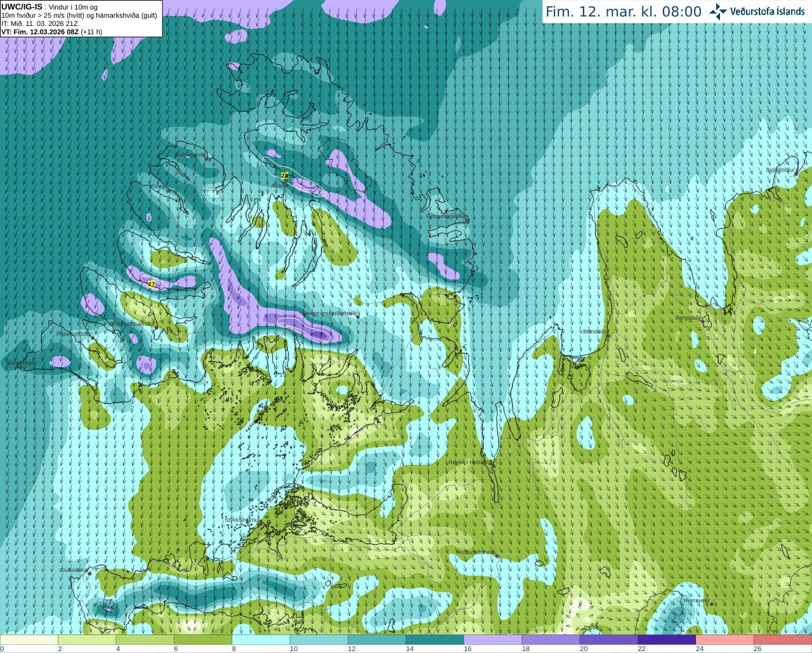This screenshot has width=812, height=653.
Task: Click the 24–26 m/s light pink legend swatch
Action: point(724,640)
